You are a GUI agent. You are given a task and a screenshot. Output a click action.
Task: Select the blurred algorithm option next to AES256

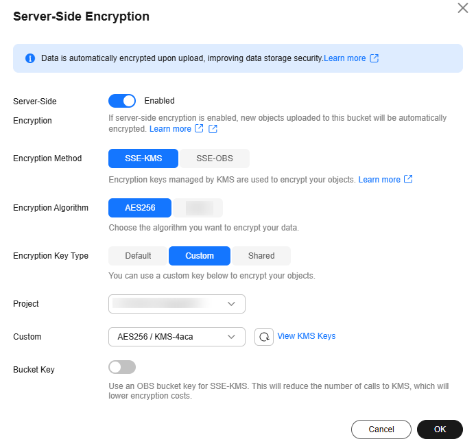[x=199, y=208]
